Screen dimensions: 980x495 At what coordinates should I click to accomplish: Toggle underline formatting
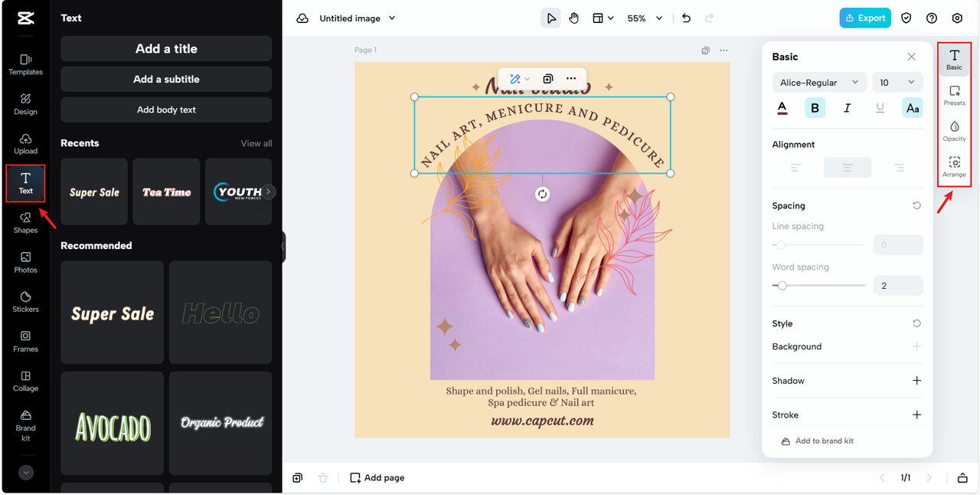point(880,108)
